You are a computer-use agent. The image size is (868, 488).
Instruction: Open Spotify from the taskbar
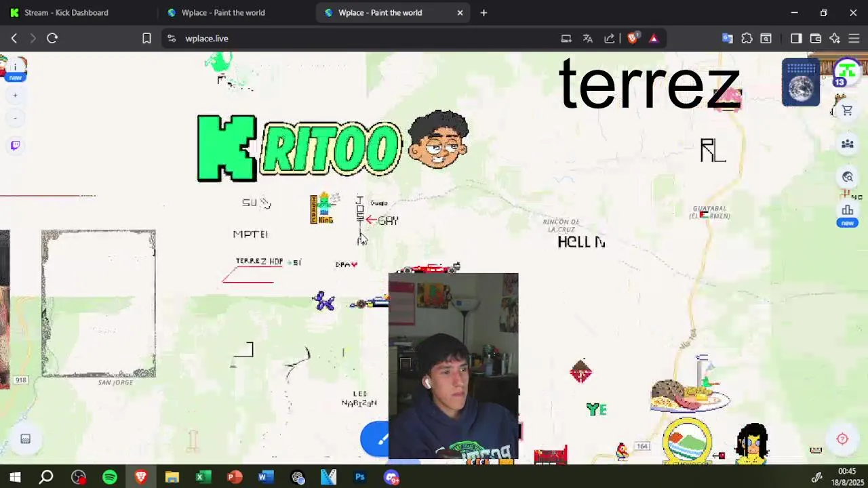coord(110,477)
